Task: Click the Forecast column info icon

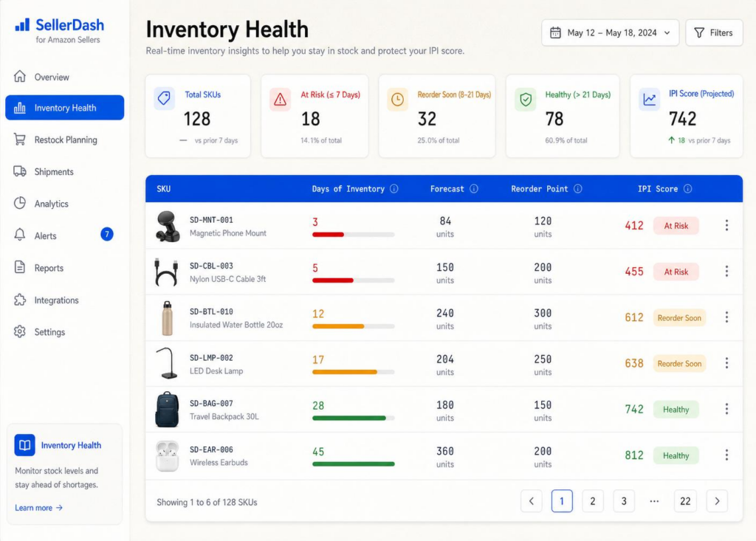Action: (x=473, y=188)
